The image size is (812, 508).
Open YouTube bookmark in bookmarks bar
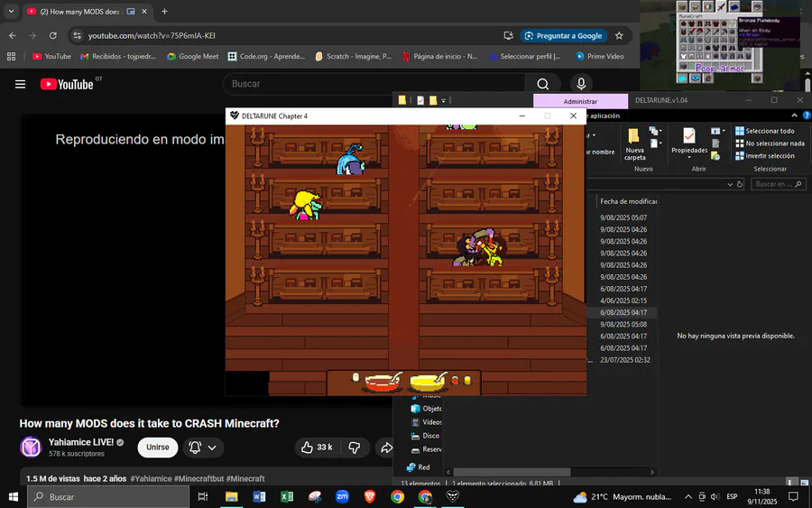(x=51, y=57)
